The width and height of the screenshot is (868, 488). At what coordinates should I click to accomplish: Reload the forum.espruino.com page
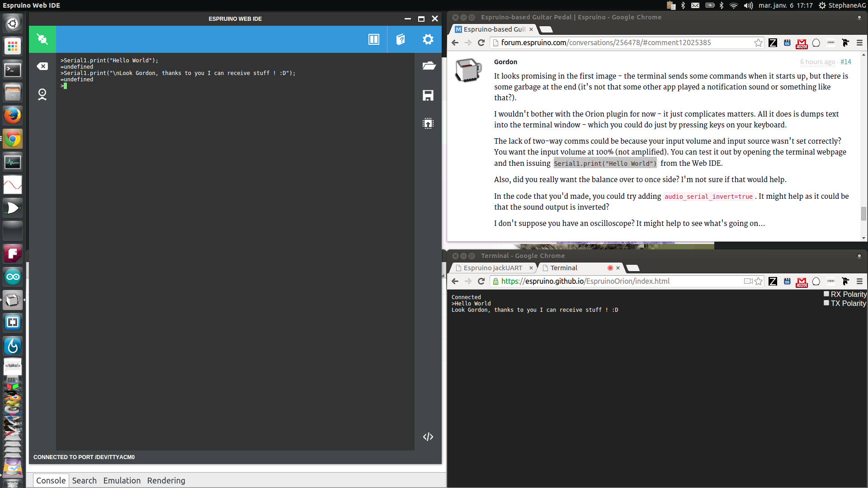[481, 42]
